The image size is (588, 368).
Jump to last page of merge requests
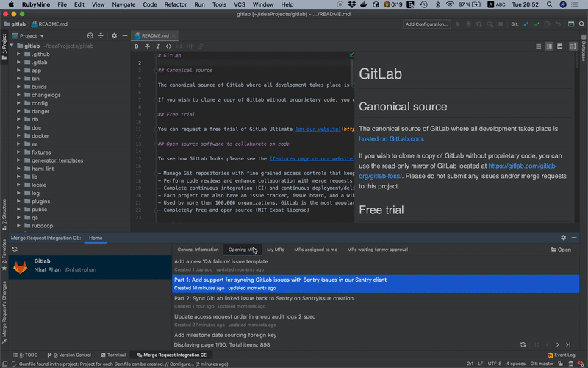coord(568,344)
